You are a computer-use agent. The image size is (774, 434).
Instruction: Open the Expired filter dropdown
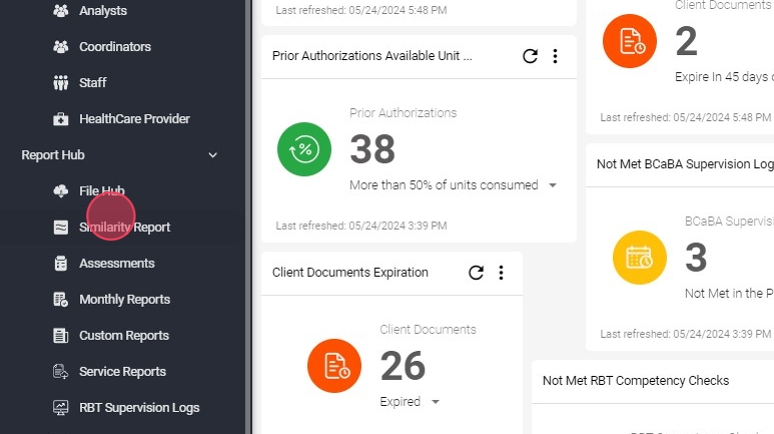[435, 402]
